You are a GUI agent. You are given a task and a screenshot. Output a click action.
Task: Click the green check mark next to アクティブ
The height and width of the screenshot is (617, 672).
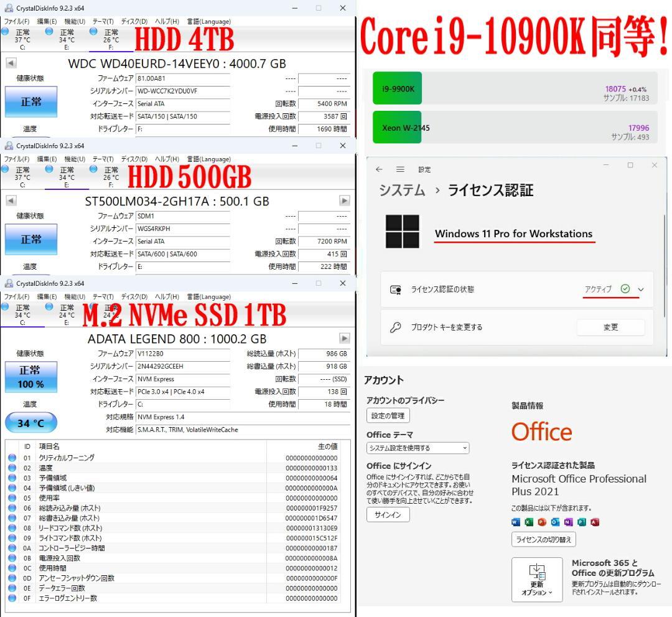click(625, 289)
